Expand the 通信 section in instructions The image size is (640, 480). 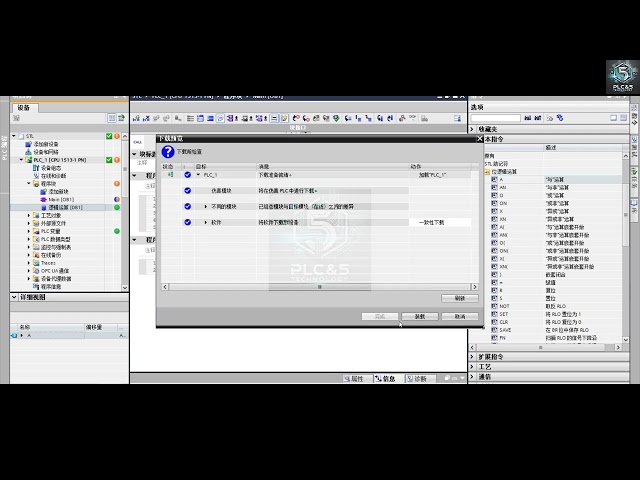coord(473,376)
